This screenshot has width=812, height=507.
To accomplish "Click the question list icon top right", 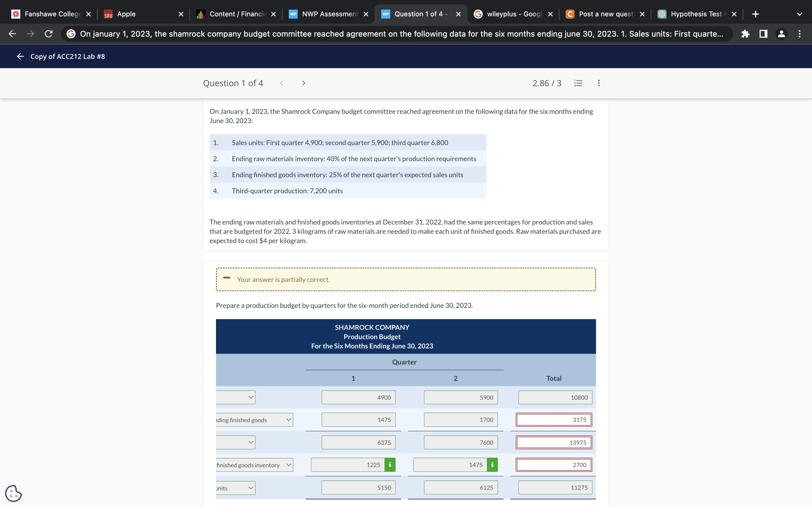I will click(x=578, y=83).
